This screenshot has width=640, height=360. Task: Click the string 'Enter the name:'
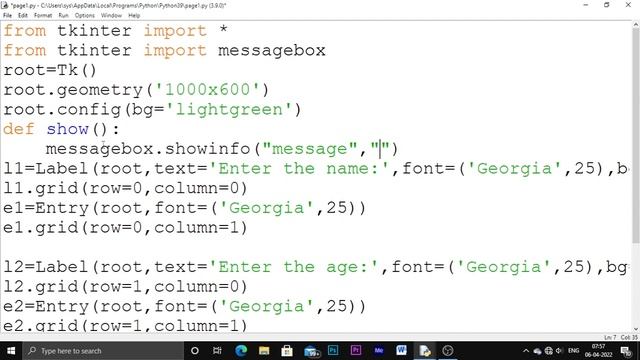(298, 168)
